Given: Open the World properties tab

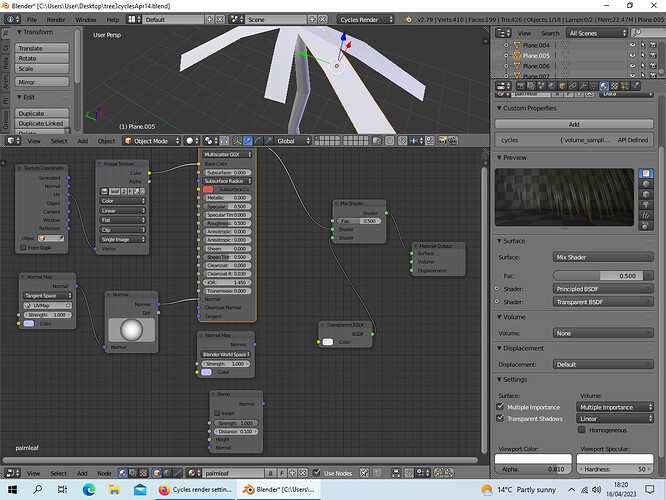Looking at the screenshot, I should tap(552, 86).
